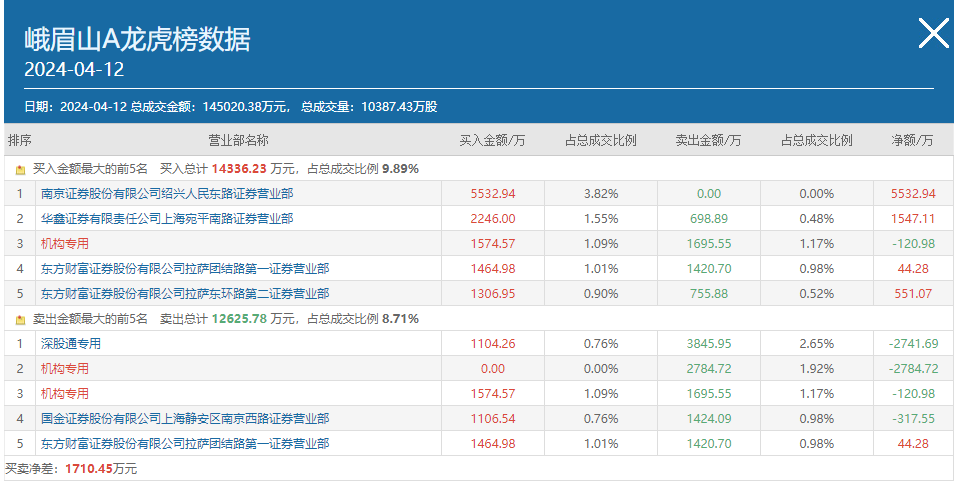
Task: Click 买卖净差 1710.45万元 at bottom
Action: (71, 469)
